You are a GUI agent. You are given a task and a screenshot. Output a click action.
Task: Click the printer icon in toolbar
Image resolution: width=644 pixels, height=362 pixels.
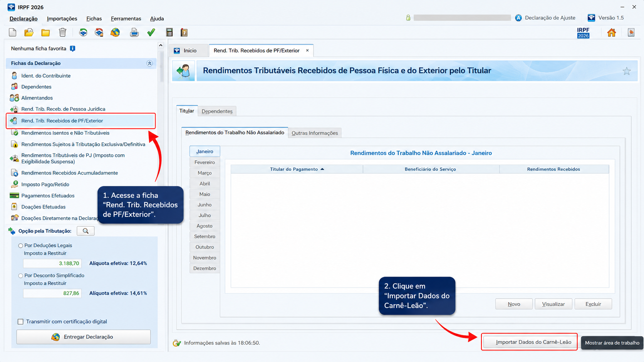click(134, 32)
